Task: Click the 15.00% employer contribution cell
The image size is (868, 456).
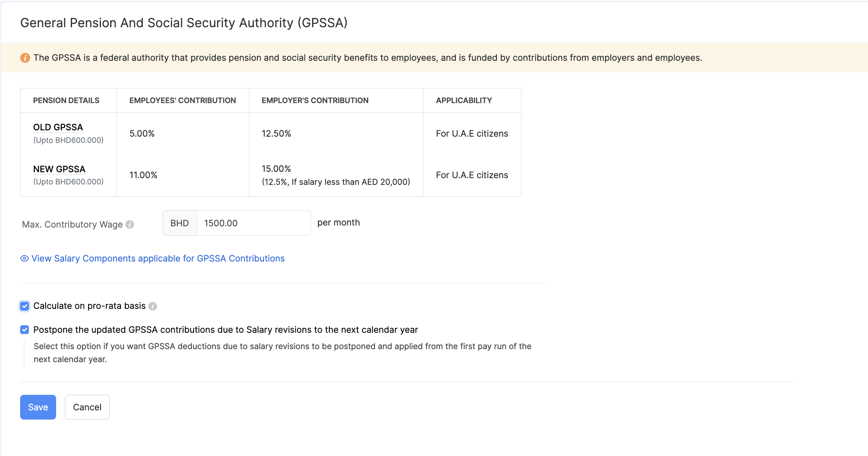Action: pos(276,169)
